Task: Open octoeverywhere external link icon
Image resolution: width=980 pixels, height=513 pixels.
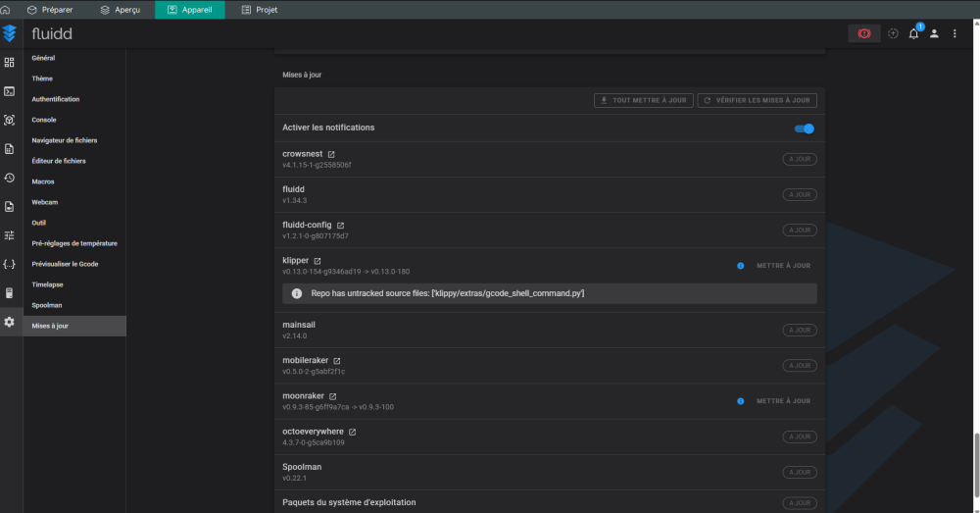Action: 353,433
